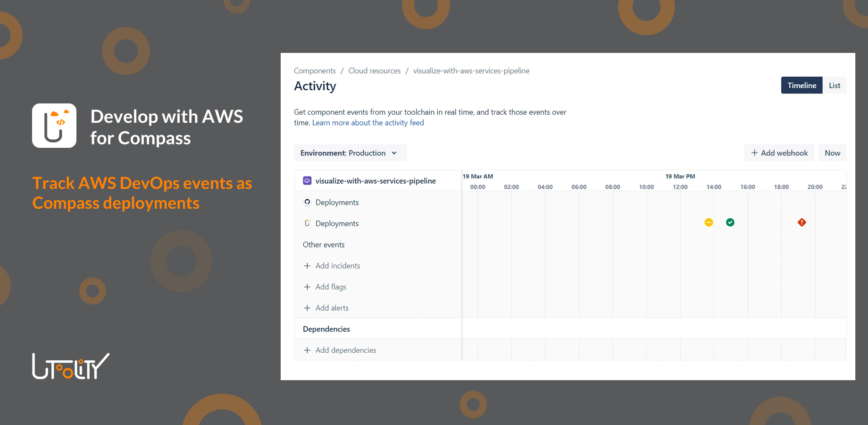The width and height of the screenshot is (868, 425).
Task: Jump to current time with the Now button
Action: (x=832, y=153)
